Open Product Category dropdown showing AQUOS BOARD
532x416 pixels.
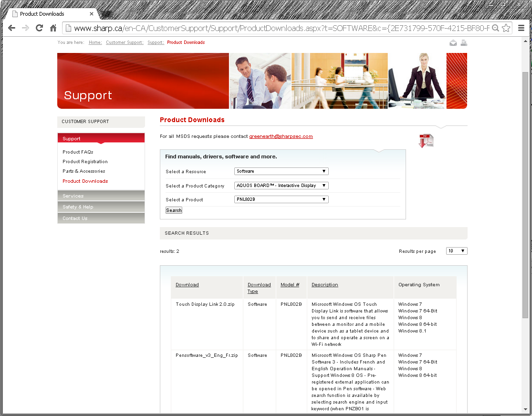(281, 186)
